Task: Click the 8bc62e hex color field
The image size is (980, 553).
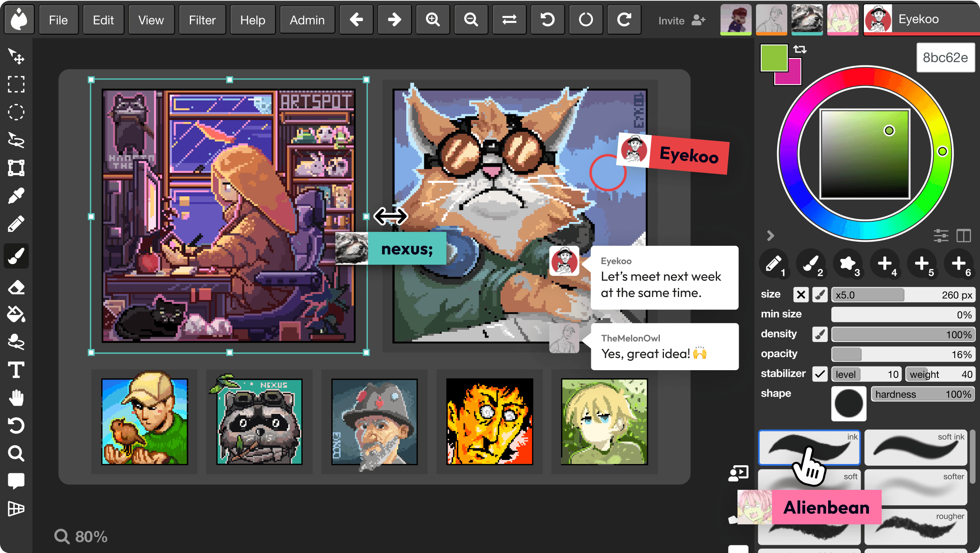Action: [945, 58]
